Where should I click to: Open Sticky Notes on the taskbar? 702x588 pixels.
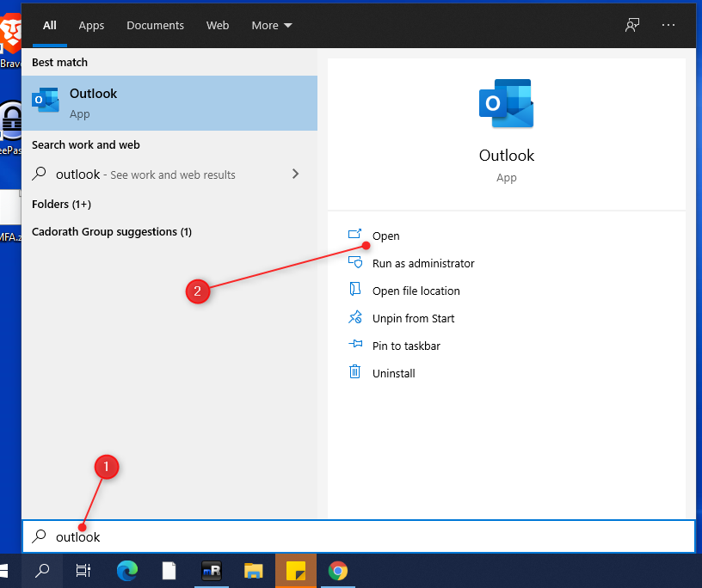pos(295,571)
